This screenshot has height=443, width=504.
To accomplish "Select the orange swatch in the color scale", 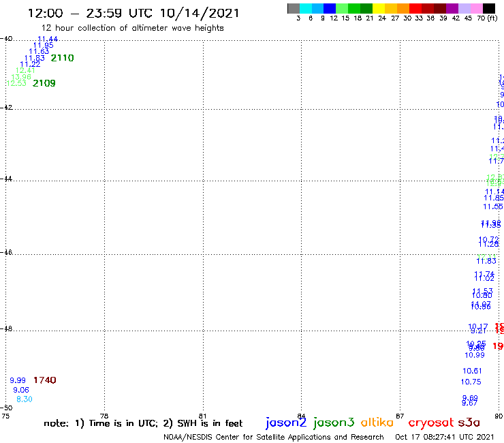I will coord(403,8).
